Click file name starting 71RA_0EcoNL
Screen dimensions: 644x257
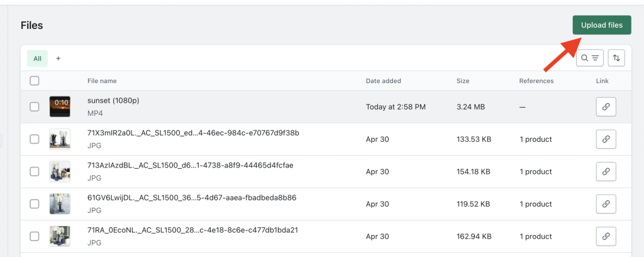192,231
